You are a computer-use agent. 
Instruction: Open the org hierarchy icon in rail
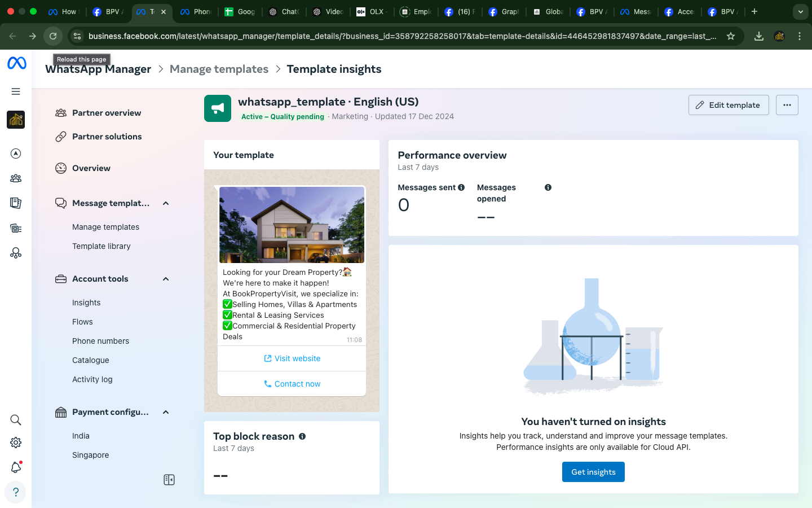16,253
